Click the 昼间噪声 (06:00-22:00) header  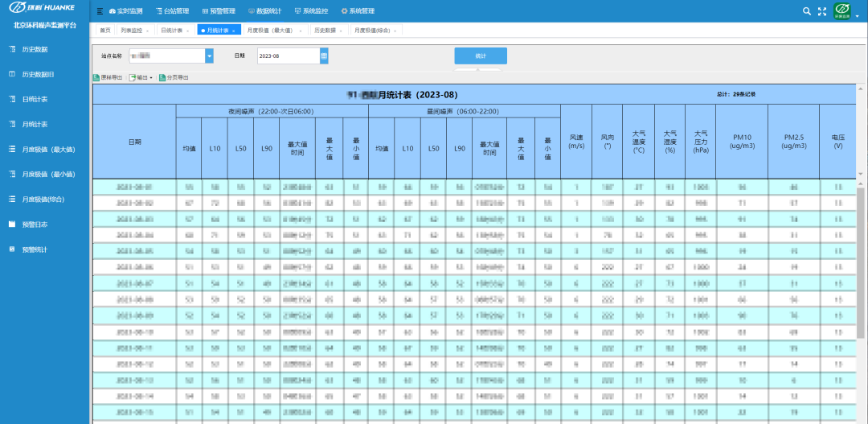point(465,111)
